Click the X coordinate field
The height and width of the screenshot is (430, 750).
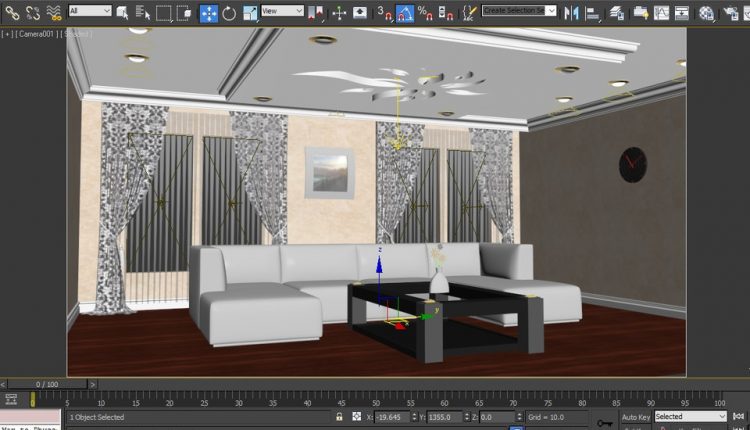[x=392, y=417]
